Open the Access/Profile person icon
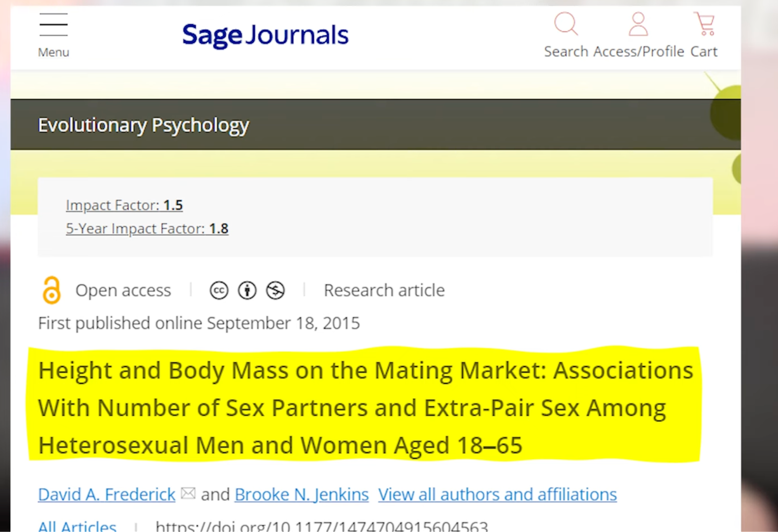Image resolution: width=778 pixels, height=532 pixels. click(638, 24)
